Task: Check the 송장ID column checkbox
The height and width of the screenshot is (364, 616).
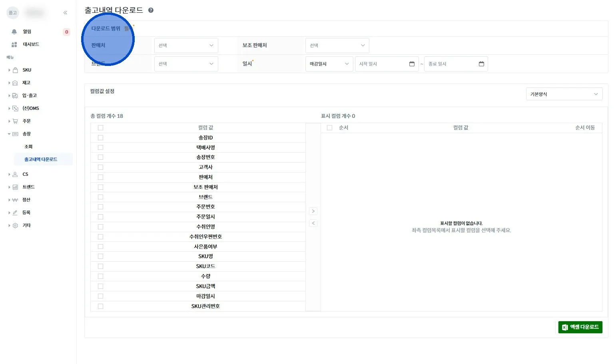Action: click(100, 137)
